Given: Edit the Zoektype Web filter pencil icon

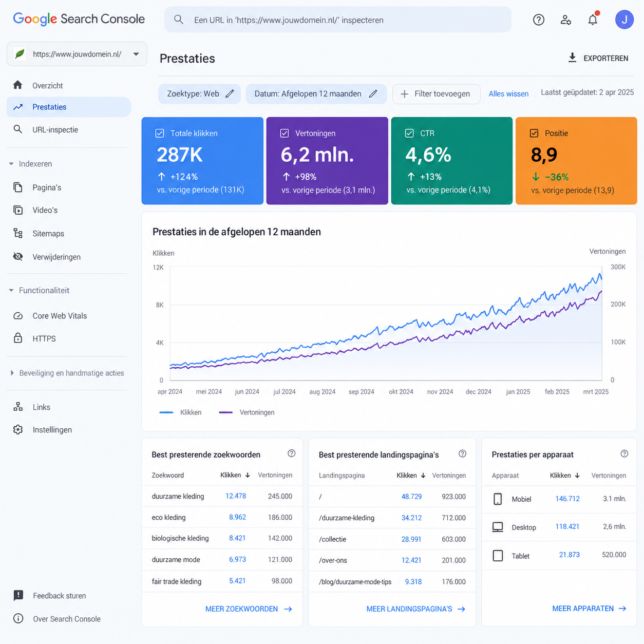Looking at the screenshot, I should click(x=230, y=93).
